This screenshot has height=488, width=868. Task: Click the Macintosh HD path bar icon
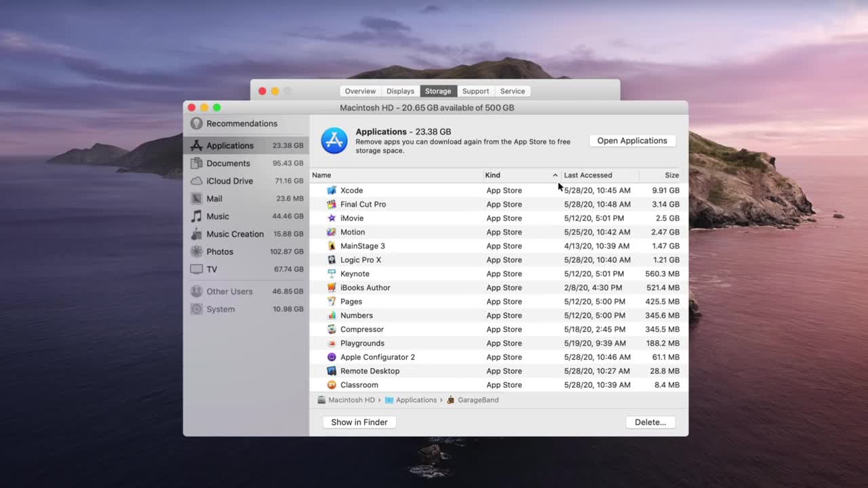[x=321, y=400]
